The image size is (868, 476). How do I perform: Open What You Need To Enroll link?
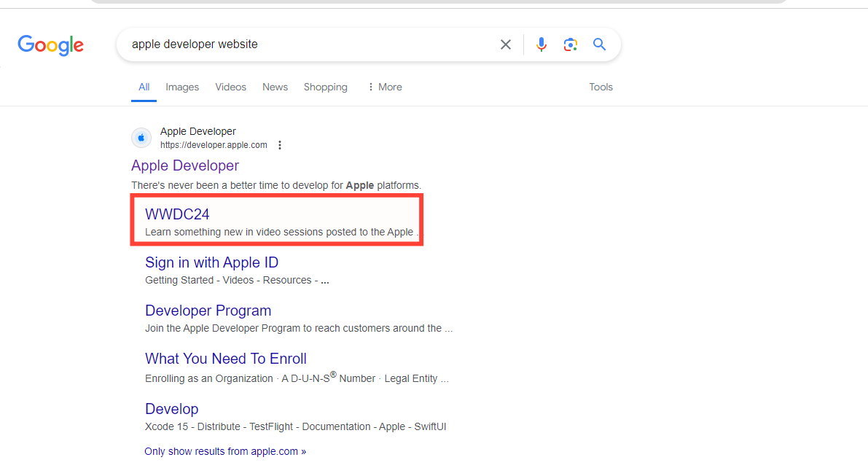point(226,359)
